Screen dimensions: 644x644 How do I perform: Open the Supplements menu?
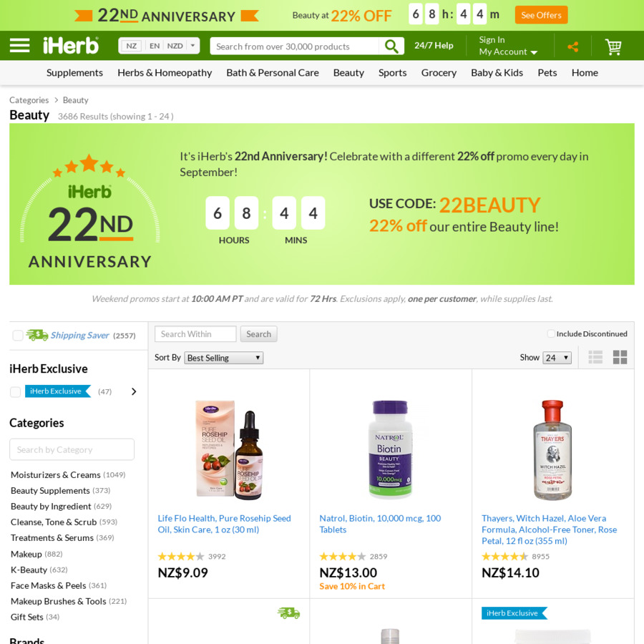click(74, 73)
